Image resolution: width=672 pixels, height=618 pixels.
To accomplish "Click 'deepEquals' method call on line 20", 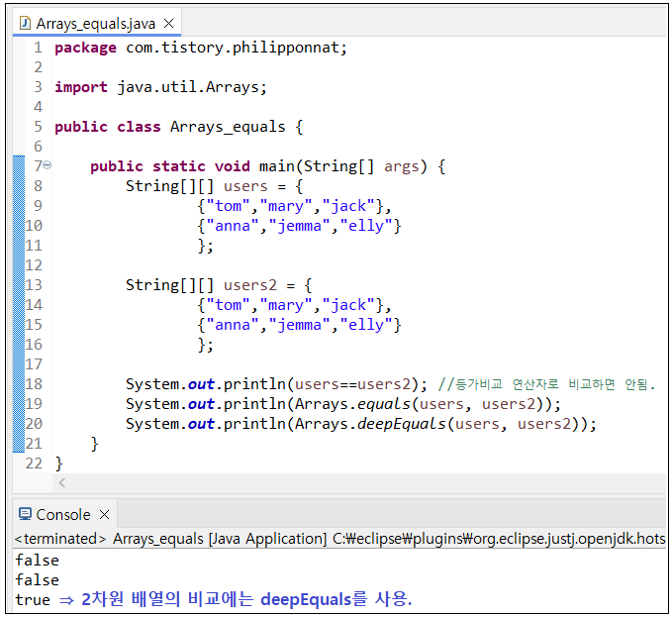I will point(402,424).
